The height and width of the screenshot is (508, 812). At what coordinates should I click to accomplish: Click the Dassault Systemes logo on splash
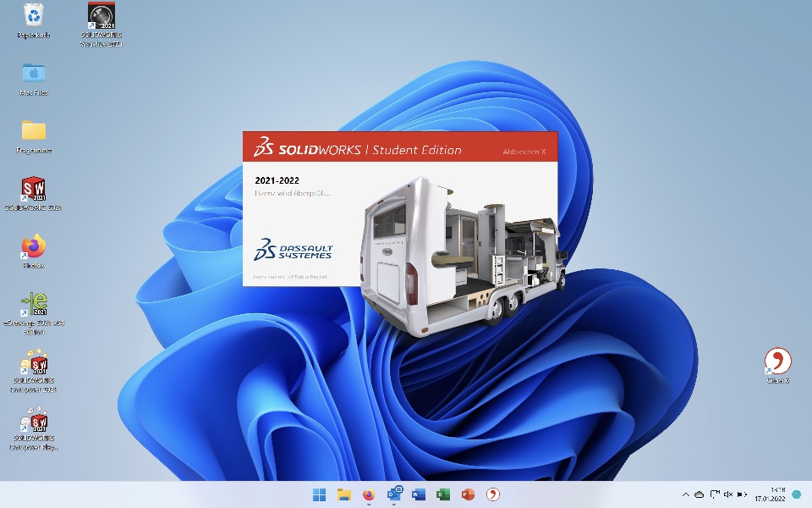coord(294,249)
